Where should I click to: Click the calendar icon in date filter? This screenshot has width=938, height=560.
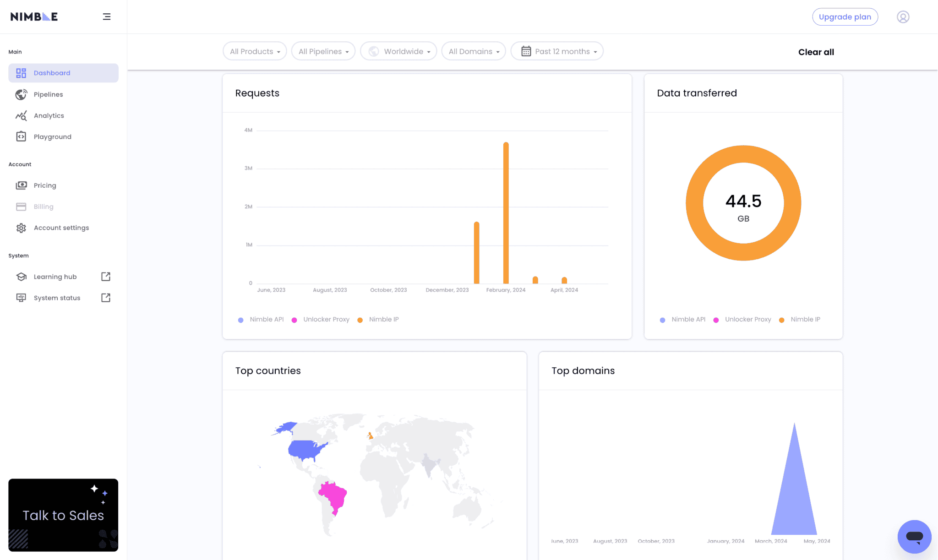click(x=526, y=51)
